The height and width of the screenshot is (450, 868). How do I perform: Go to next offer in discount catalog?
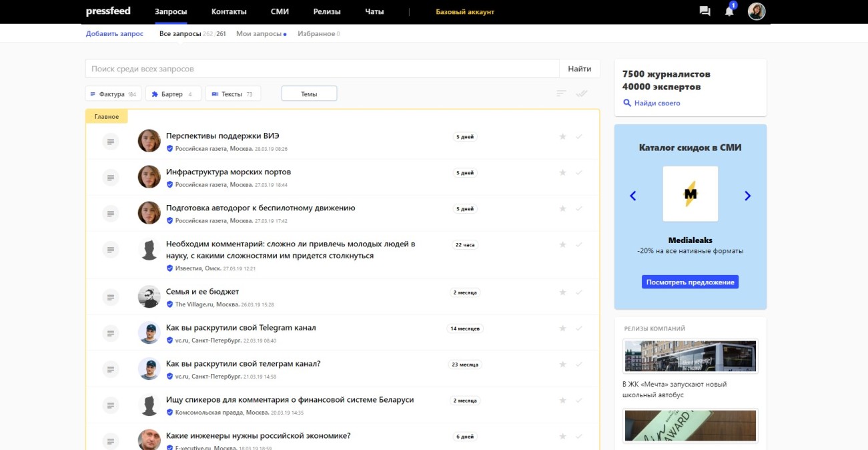tap(747, 196)
